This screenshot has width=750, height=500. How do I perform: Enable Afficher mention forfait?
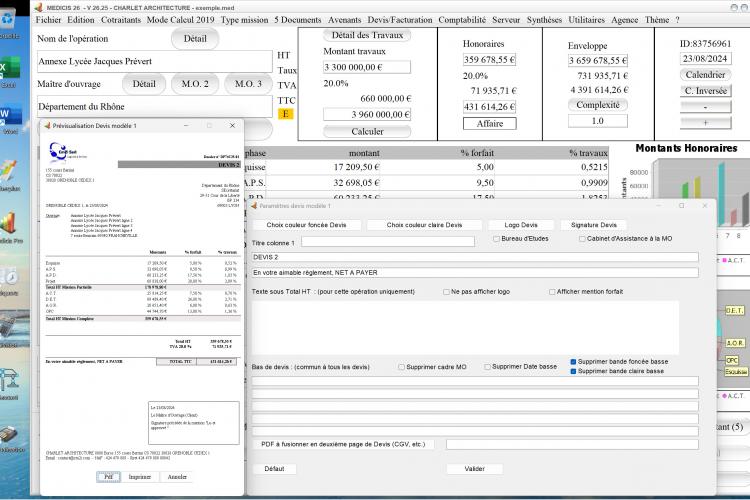pos(552,292)
